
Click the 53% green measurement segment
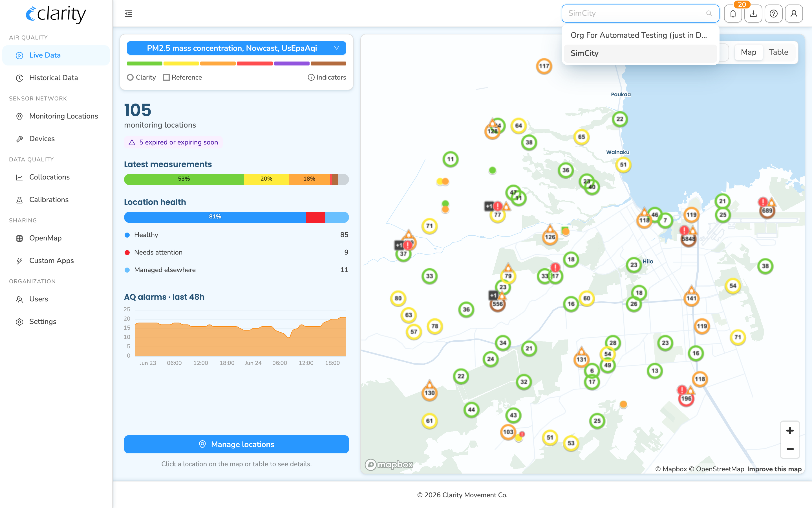click(x=184, y=179)
